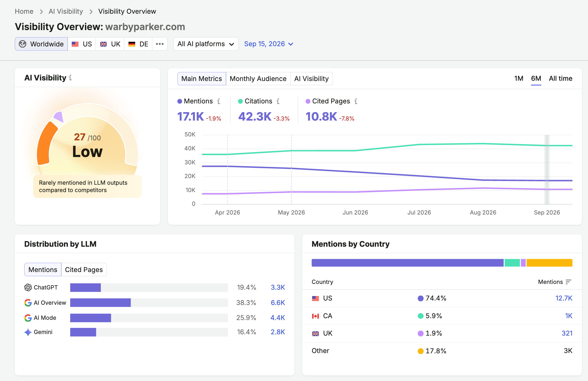This screenshot has height=381, width=588.
Task: Go to AI Visibility breadcrumb link
Action: pyautogui.click(x=66, y=12)
